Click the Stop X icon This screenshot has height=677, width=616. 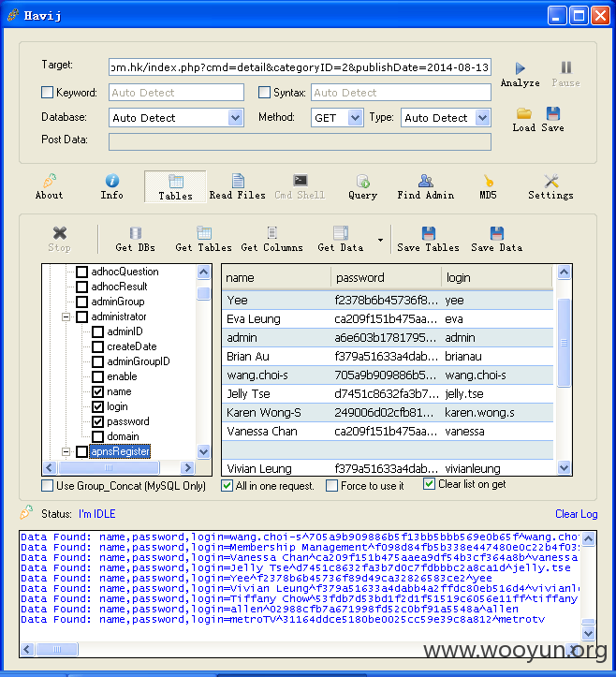tap(60, 233)
